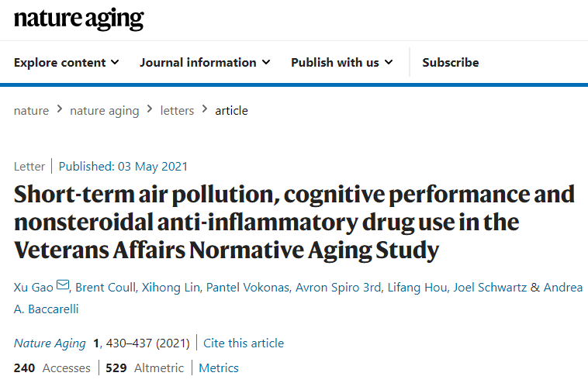Expand the Explore content dropdown
588x383 pixels.
coord(67,62)
